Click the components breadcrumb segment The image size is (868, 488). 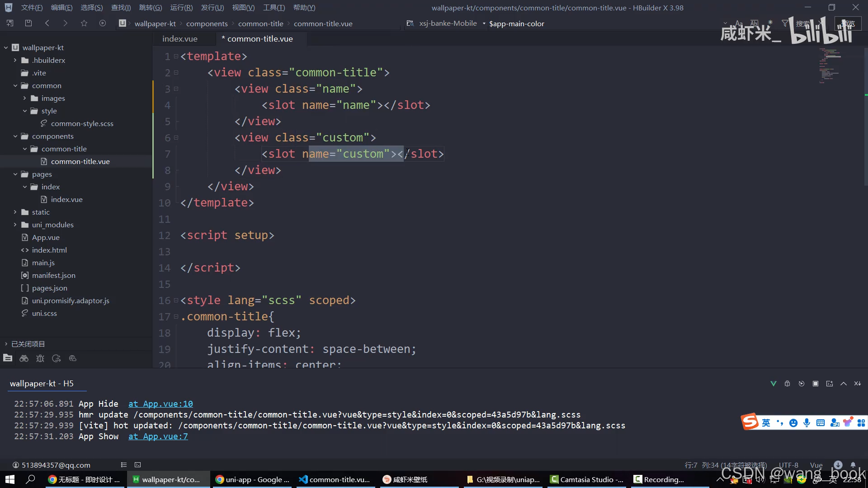pyautogui.click(x=207, y=23)
